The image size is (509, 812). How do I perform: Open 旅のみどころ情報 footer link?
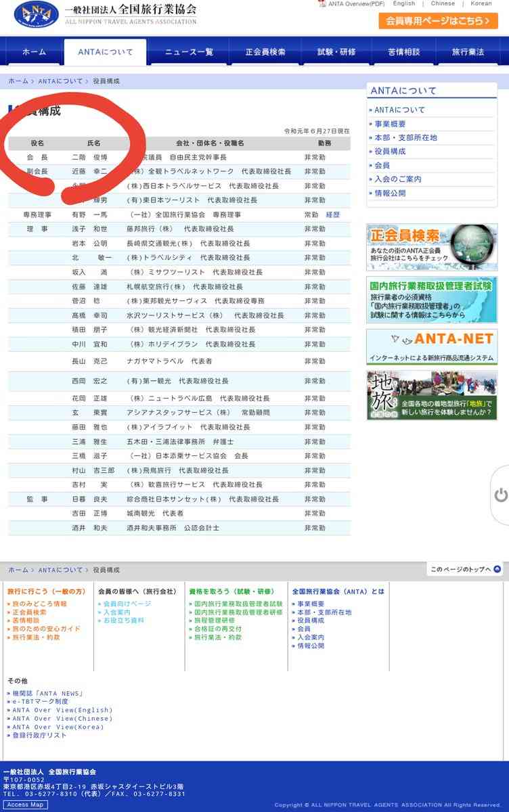[39, 604]
